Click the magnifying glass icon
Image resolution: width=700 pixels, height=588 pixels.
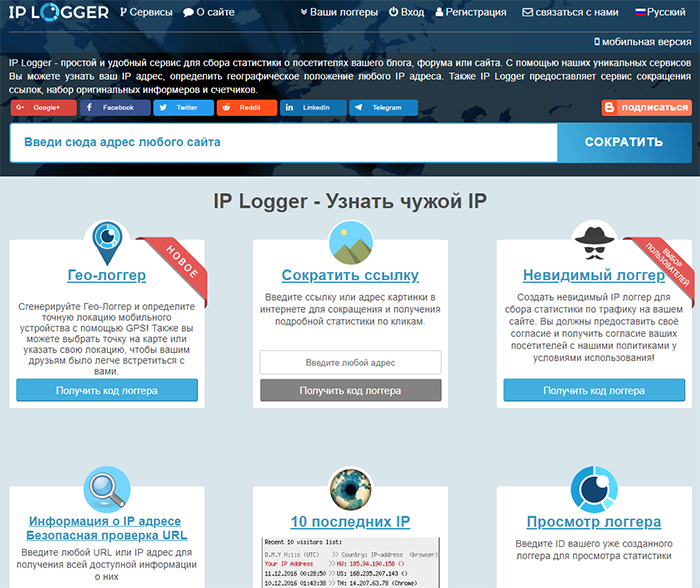click(107, 489)
